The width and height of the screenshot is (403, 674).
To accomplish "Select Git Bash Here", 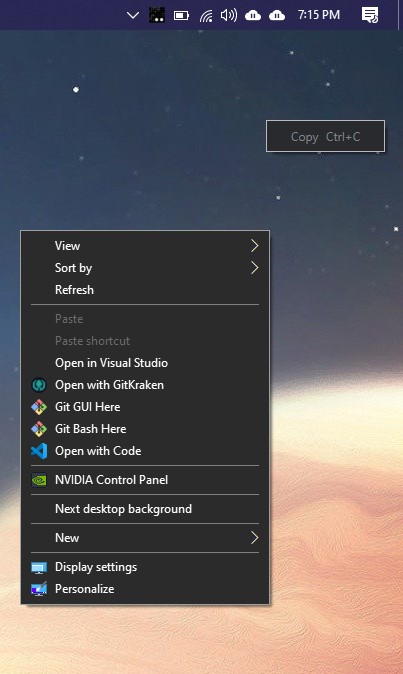I will click(x=145, y=429).
